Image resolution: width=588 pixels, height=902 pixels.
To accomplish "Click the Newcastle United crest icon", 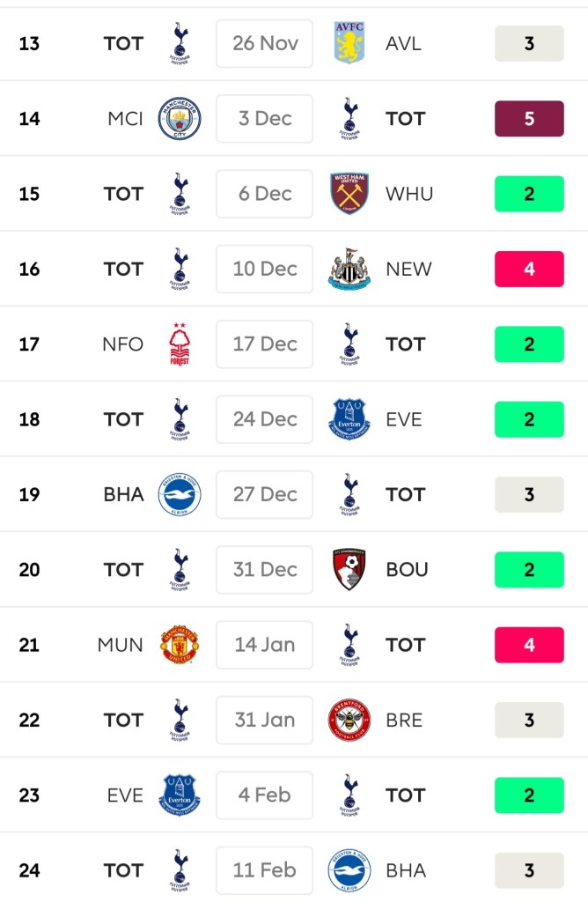I will (349, 269).
